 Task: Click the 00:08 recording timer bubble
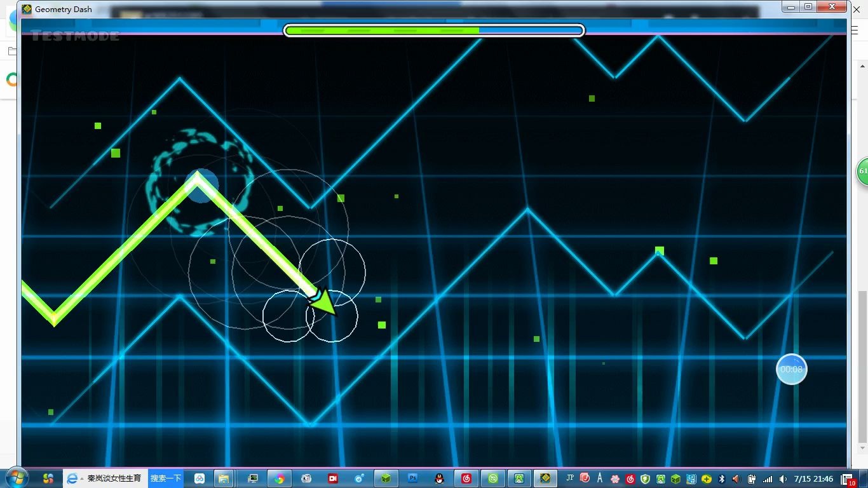click(792, 369)
